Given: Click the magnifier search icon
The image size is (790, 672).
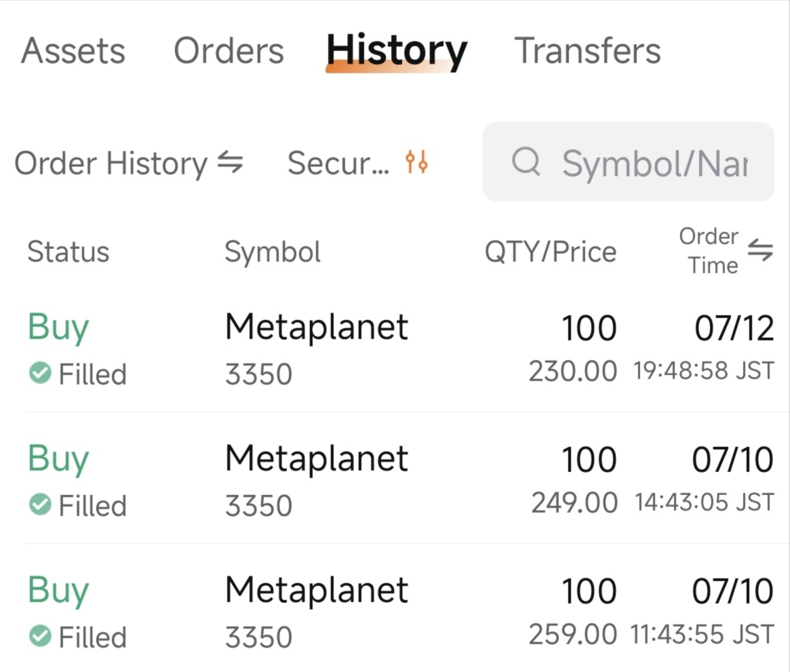Looking at the screenshot, I should click(526, 162).
